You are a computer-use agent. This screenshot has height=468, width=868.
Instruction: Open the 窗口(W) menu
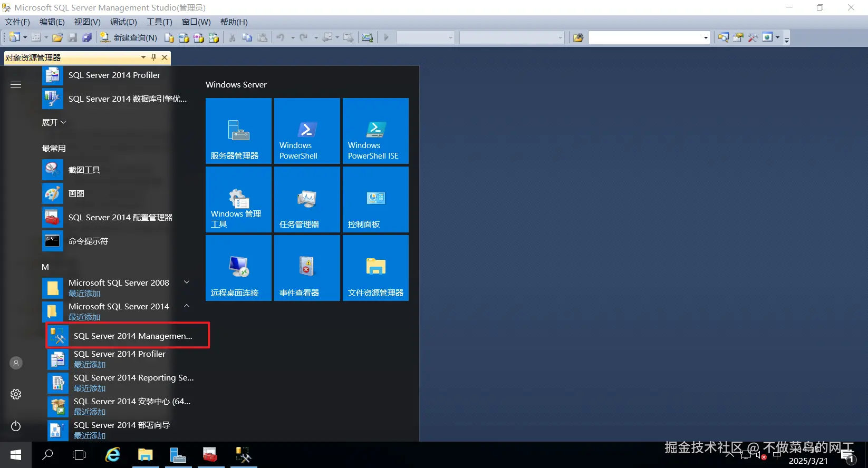point(196,22)
